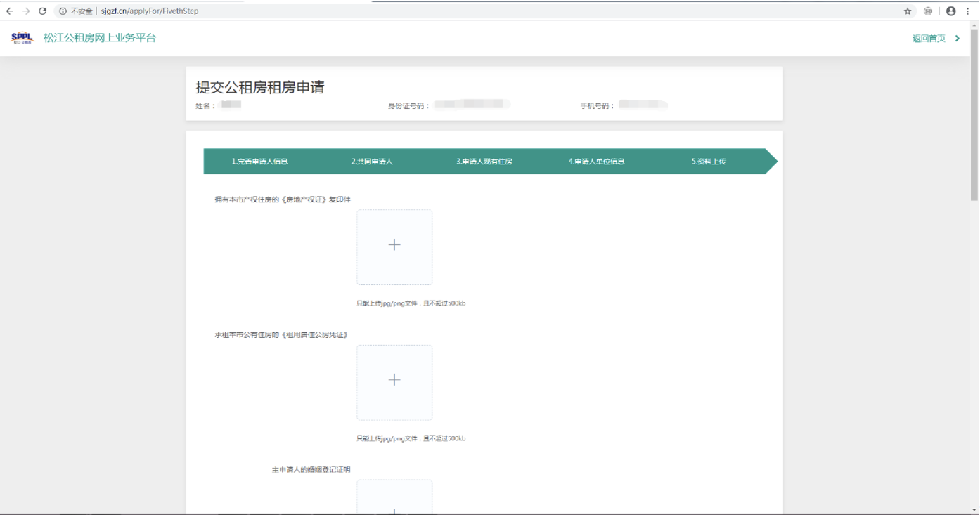Open the 不安全 site information indicator
The width and height of the screenshot is (980, 517).
coord(77,11)
